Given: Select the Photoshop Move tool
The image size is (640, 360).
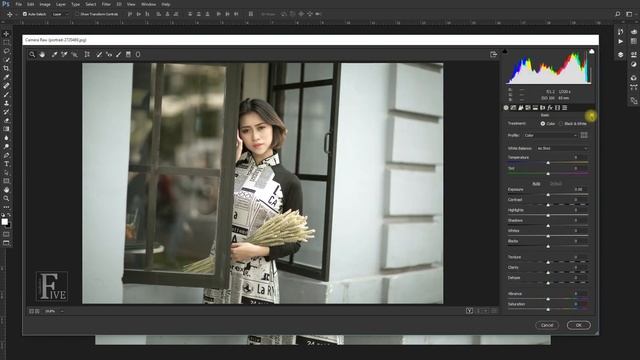Looking at the screenshot, I should pos(6,34).
